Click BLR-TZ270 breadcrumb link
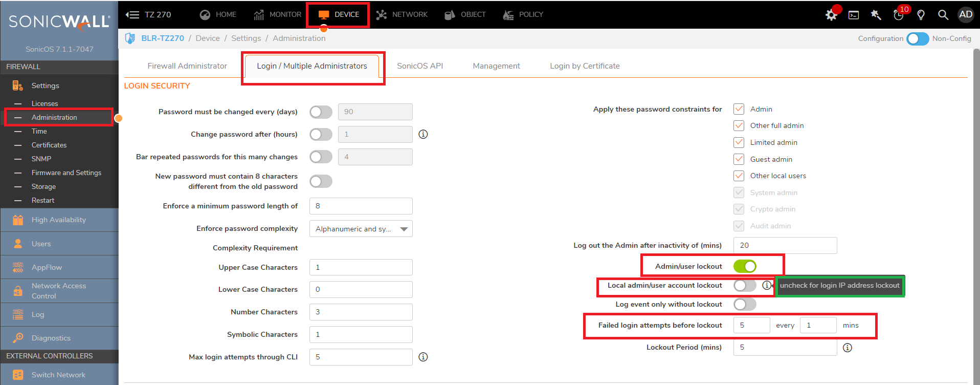980x385 pixels. [x=163, y=38]
